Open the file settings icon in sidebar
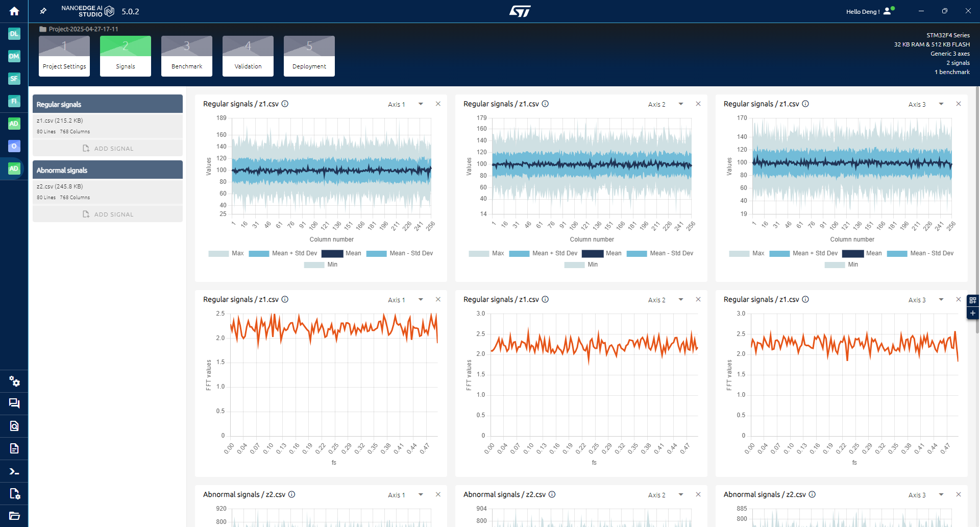The height and width of the screenshot is (527, 980). (14, 494)
